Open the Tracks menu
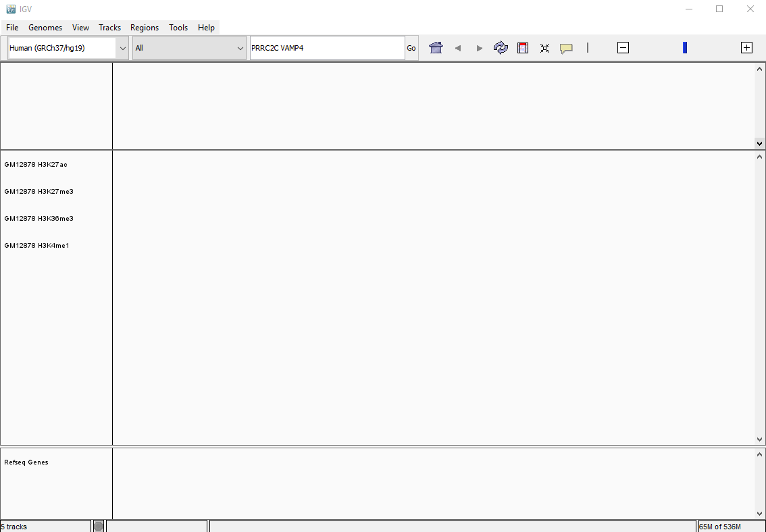766x532 pixels. (x=109, y=27)
